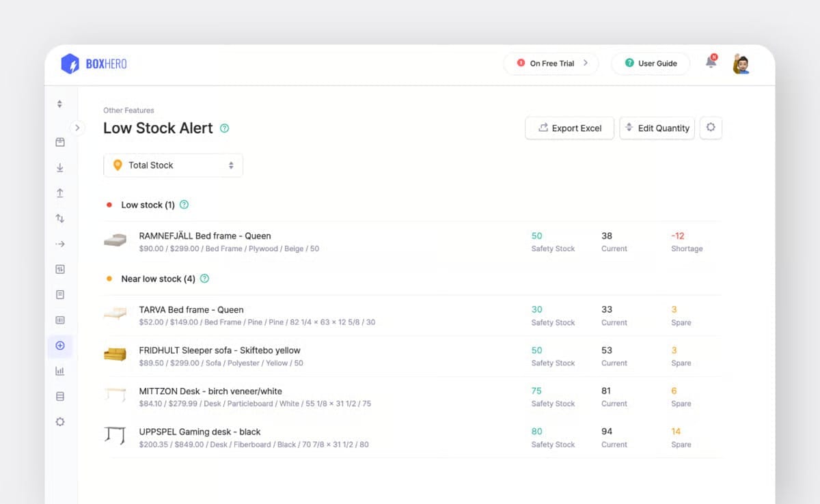Click the -12 Shortage value

click(677, 236)
